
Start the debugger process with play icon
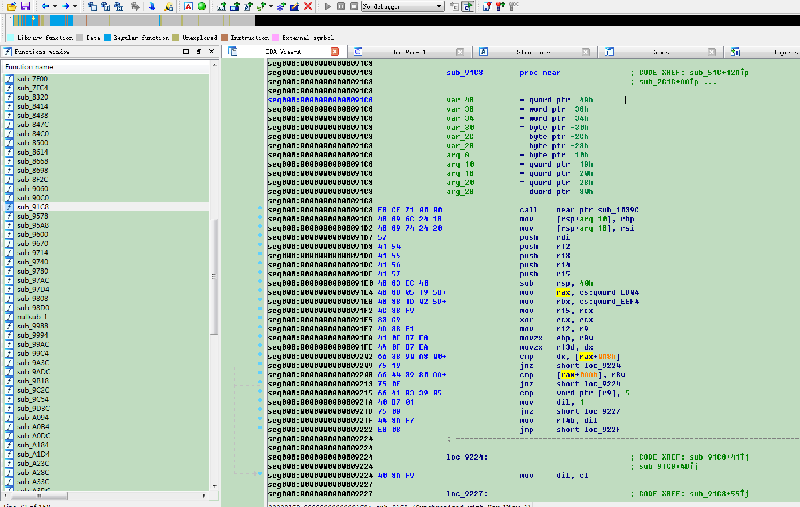329,6
